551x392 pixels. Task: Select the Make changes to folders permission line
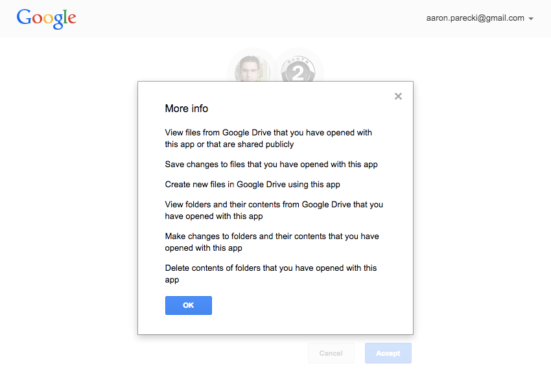(x=272, y=242)
